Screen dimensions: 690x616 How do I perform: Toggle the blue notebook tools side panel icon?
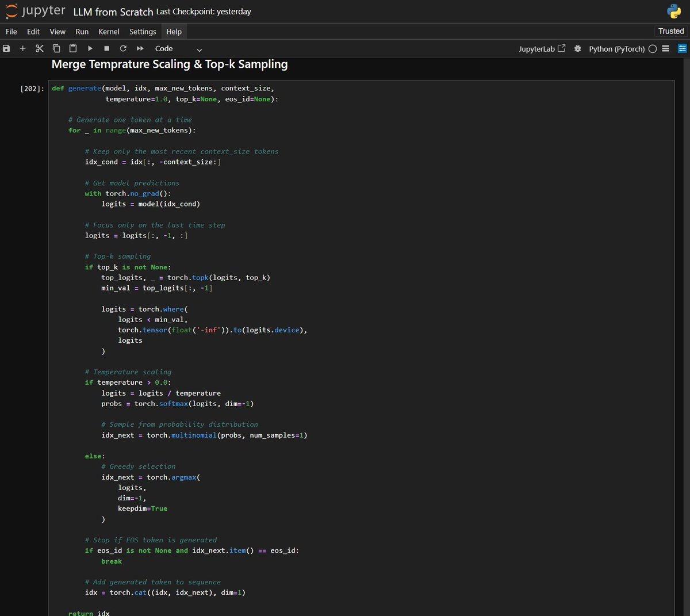(682, 49)
